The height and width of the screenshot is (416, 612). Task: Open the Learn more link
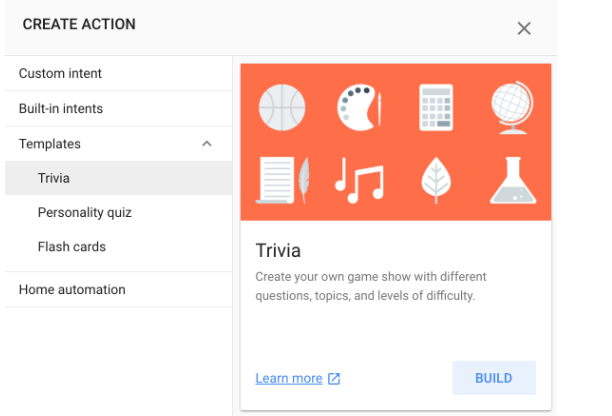(289, 379)
